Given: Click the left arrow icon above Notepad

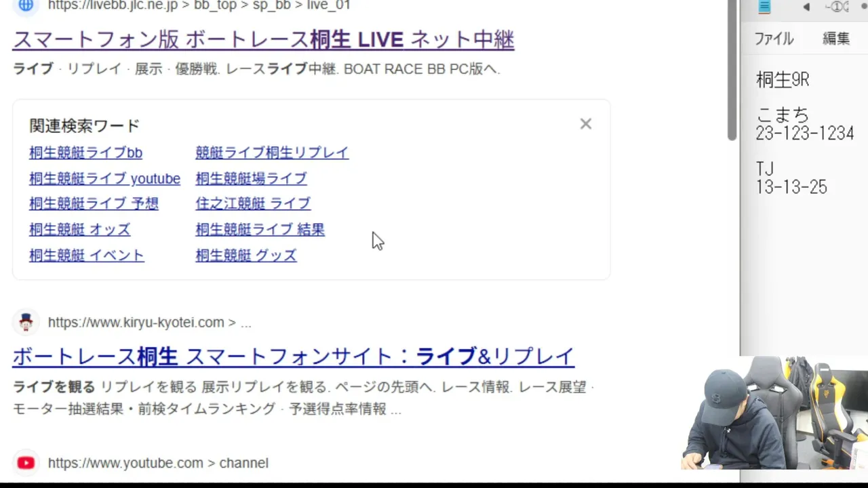Looking at the screenshot, I should tap(806, 7).
